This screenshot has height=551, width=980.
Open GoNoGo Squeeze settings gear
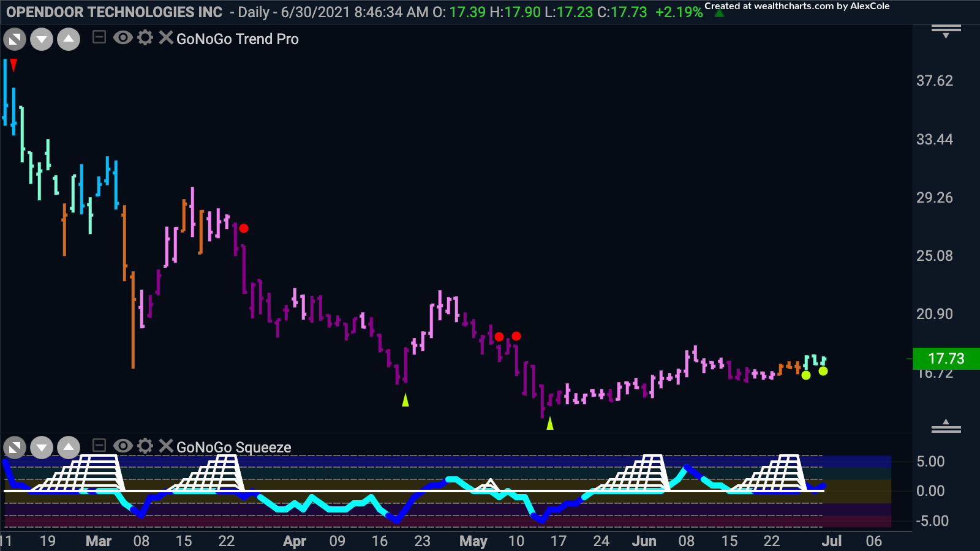click(x=145, y=446)
